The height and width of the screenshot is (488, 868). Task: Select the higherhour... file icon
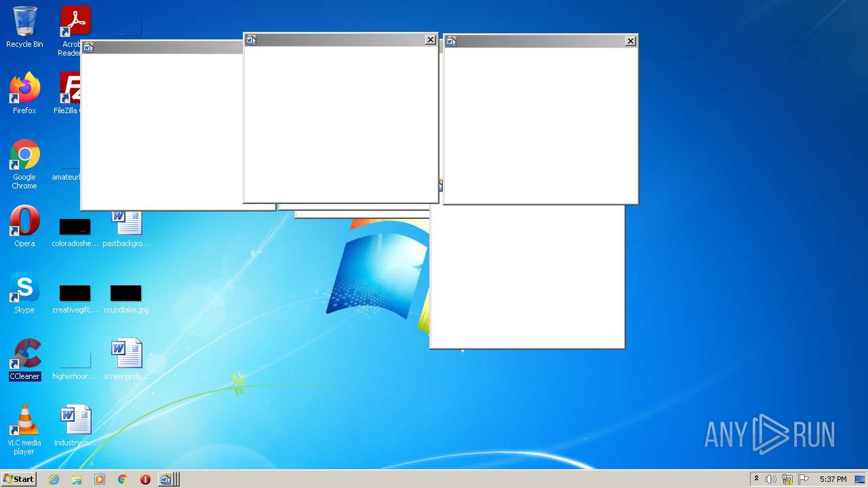point(75,363)
